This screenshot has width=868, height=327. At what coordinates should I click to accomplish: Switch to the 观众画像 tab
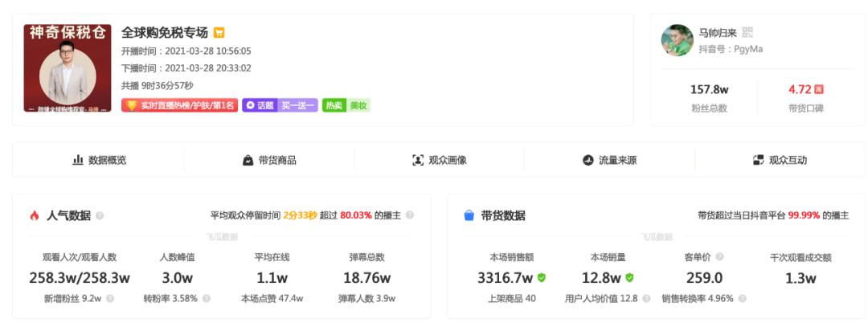[x=440, y=161]
